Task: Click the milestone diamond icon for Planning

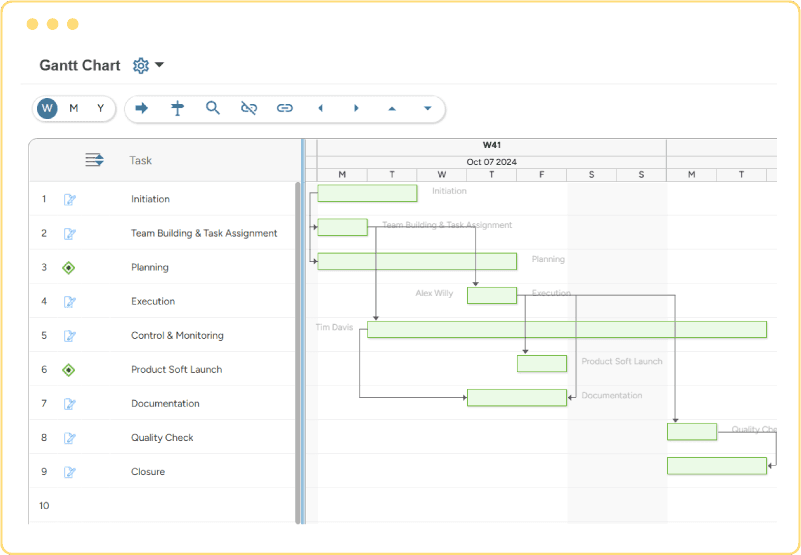Action: 68,267
